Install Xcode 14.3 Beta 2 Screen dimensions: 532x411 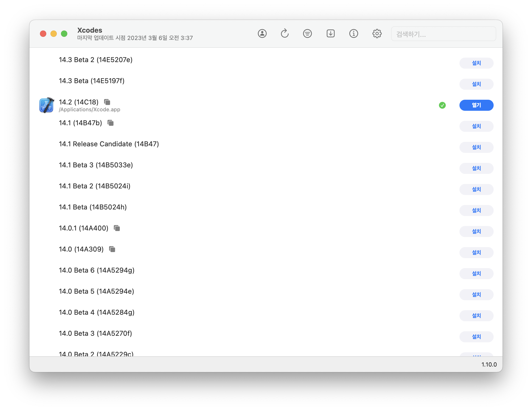coord(476,63)
